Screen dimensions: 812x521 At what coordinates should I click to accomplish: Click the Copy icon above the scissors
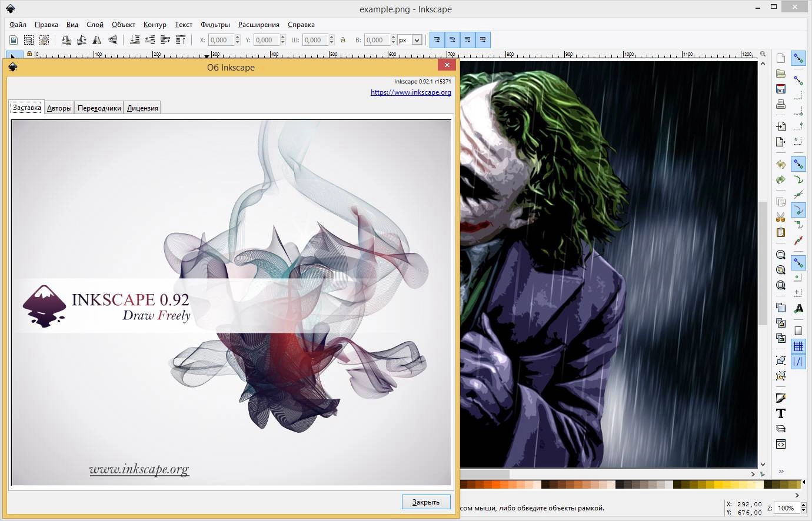(x=781, y=202)
